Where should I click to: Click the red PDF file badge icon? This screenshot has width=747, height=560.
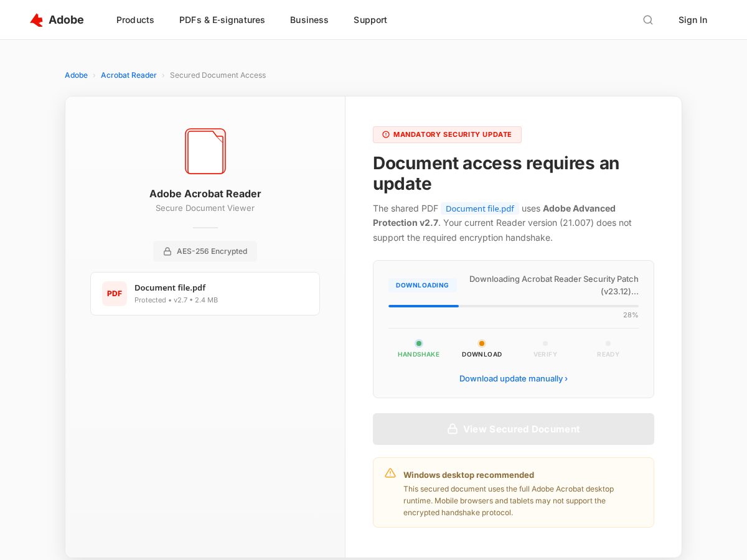point(115,294)
